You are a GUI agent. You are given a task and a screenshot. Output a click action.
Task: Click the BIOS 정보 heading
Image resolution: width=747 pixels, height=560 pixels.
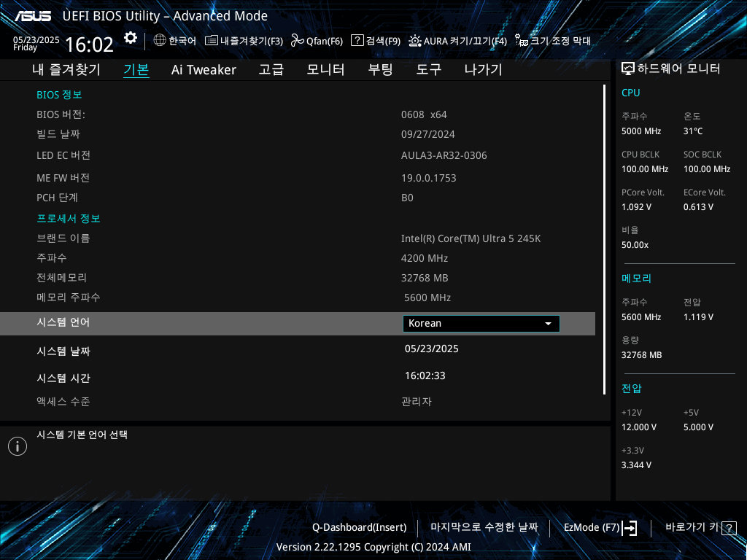click(59, 95)
